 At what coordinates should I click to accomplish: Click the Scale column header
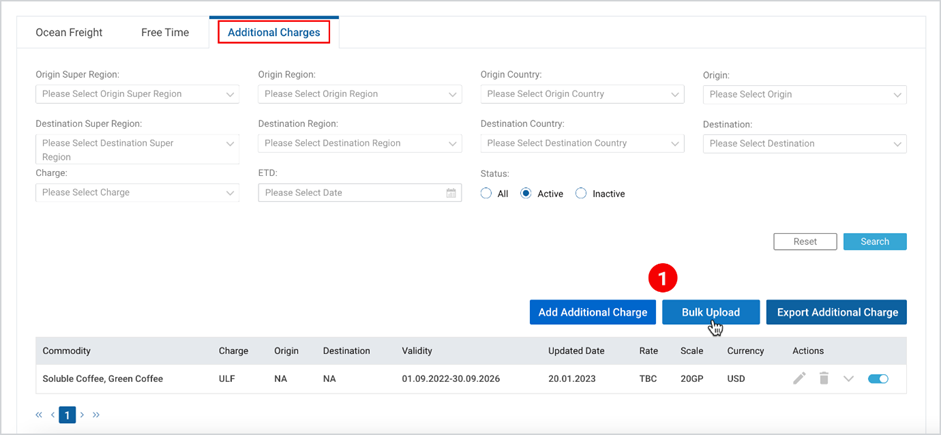point(691,350)
